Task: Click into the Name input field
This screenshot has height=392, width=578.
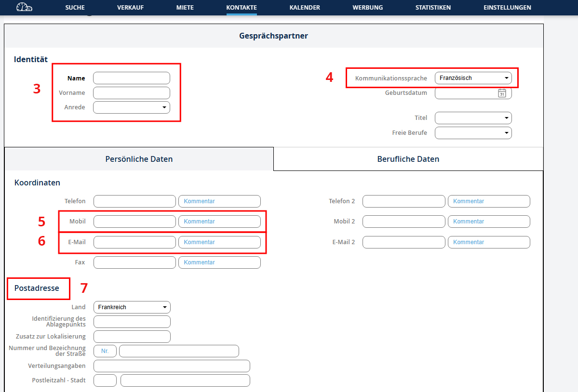Action: (x=132, y=78)
